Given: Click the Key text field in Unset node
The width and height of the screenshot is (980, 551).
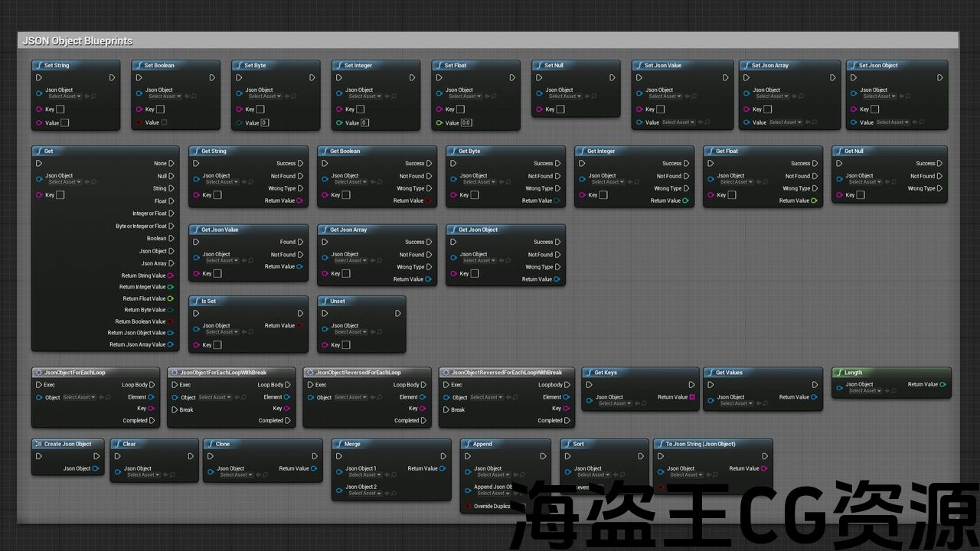Looking at the screenshot, I should point(345,345).
